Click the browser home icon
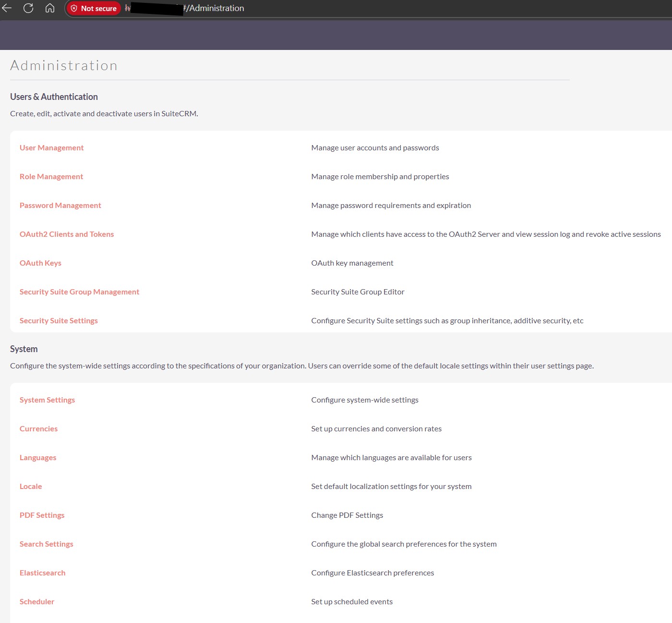 [50, 8]
